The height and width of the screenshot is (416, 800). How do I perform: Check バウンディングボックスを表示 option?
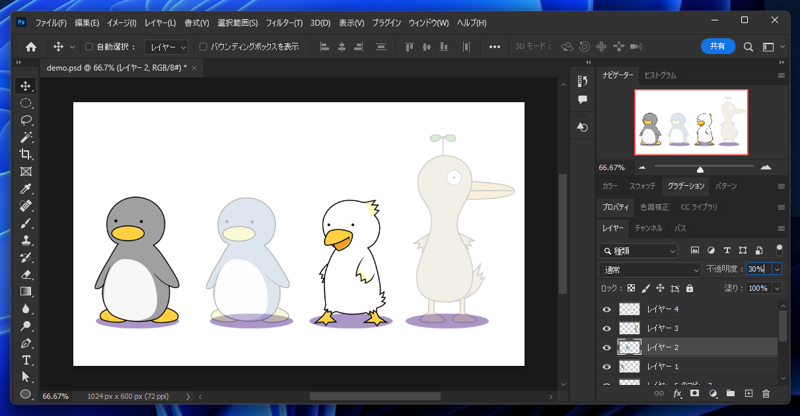click(x=203, y=47)
